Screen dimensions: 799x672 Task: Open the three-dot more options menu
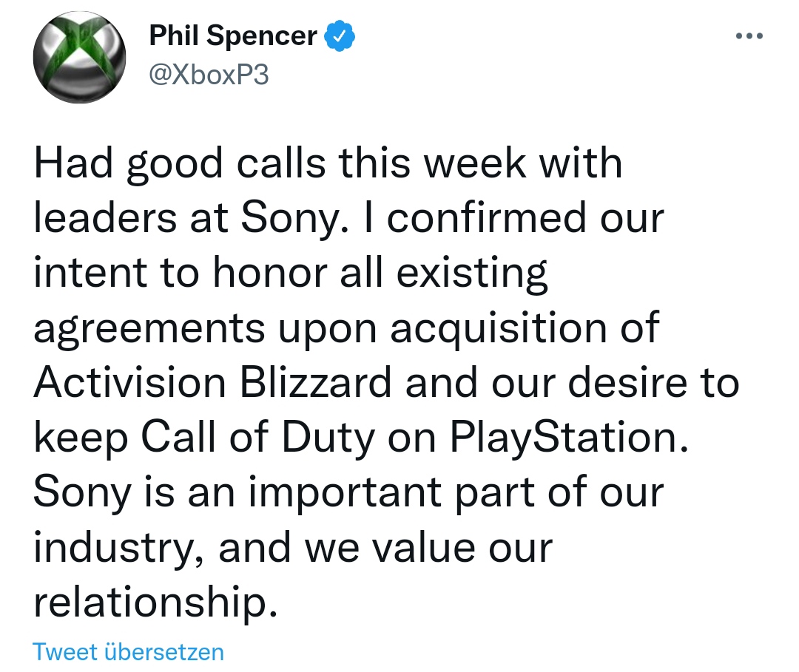(749, 36)
